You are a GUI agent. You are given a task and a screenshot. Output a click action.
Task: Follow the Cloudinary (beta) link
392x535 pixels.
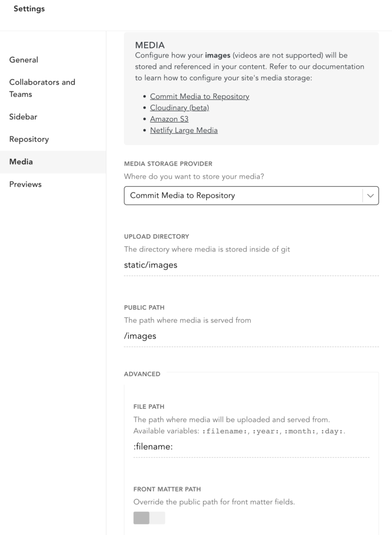click(x=180, y=108)
